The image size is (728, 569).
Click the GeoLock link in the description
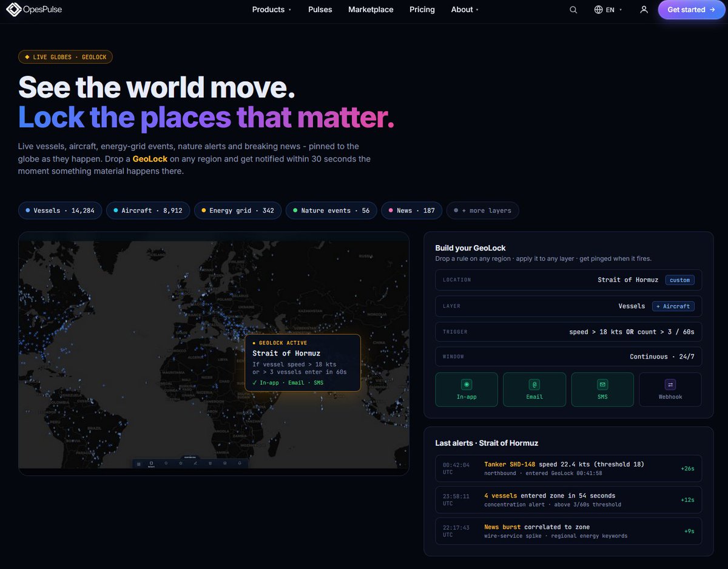(150, 159)
